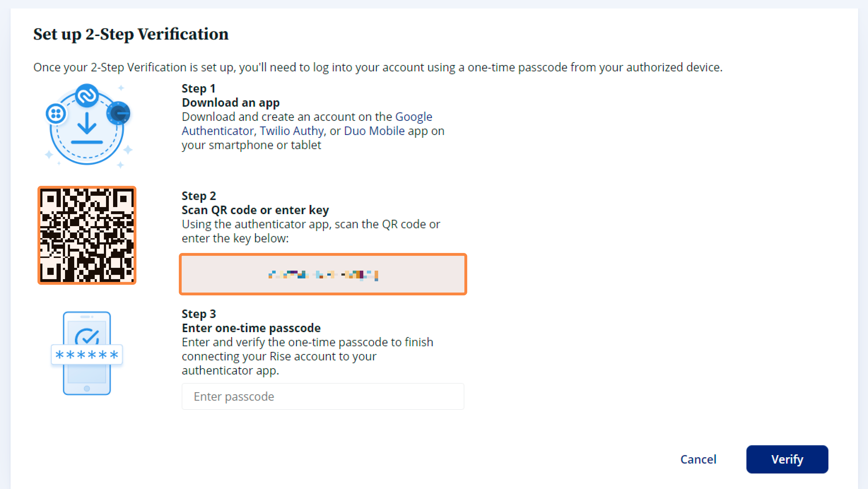
Task: Click the dark blue G authenticator icon
Action: (x=118, y=113)
